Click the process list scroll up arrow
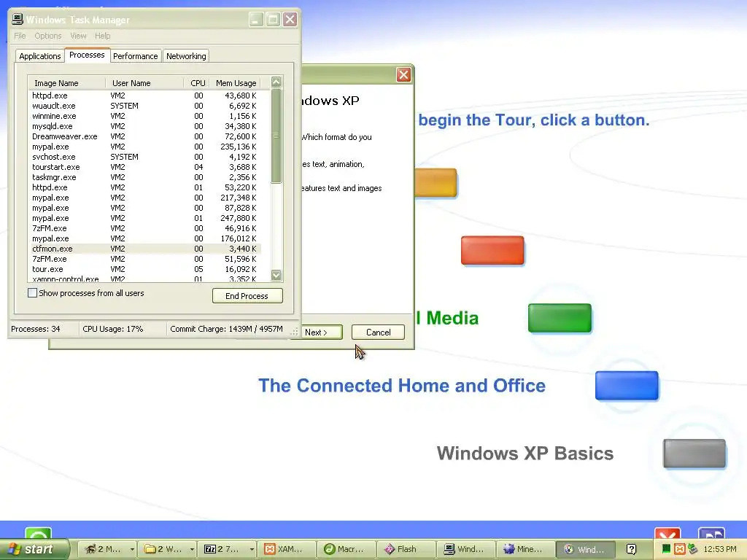 pyautogui.click(x=276, y=82)
